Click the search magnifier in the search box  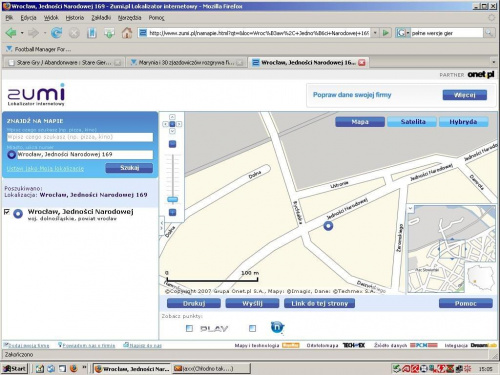tap(489, 33)
